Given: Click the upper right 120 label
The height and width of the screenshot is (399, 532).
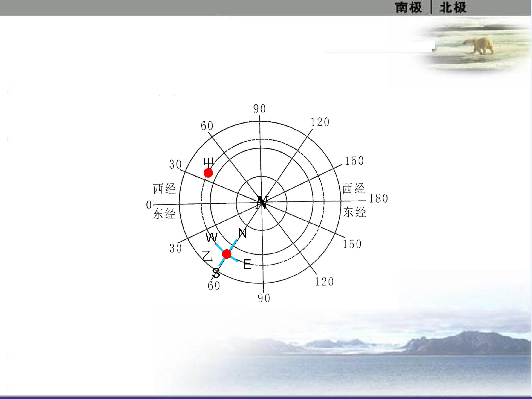Looking at the screenshot, I should (320, 122).
